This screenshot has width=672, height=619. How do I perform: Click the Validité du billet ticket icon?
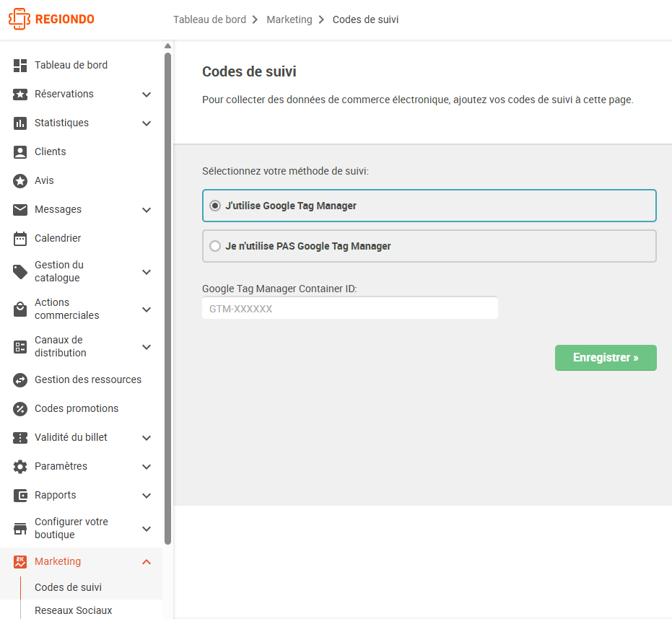pos(20,437)
